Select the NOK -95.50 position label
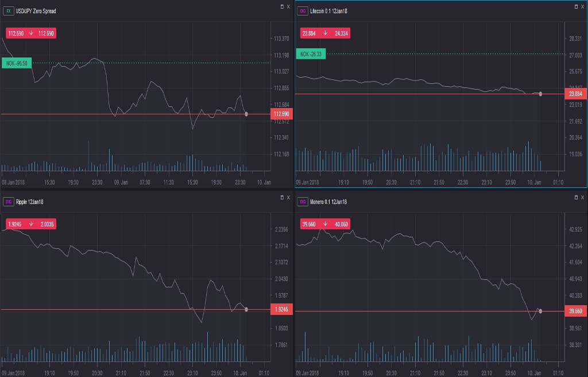 (x=17, y=63)
